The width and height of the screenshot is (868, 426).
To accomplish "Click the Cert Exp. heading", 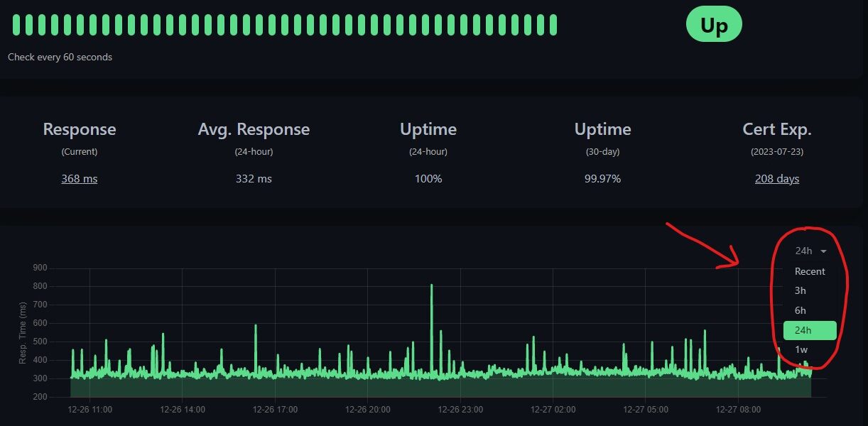I will (x=776, y=129).
